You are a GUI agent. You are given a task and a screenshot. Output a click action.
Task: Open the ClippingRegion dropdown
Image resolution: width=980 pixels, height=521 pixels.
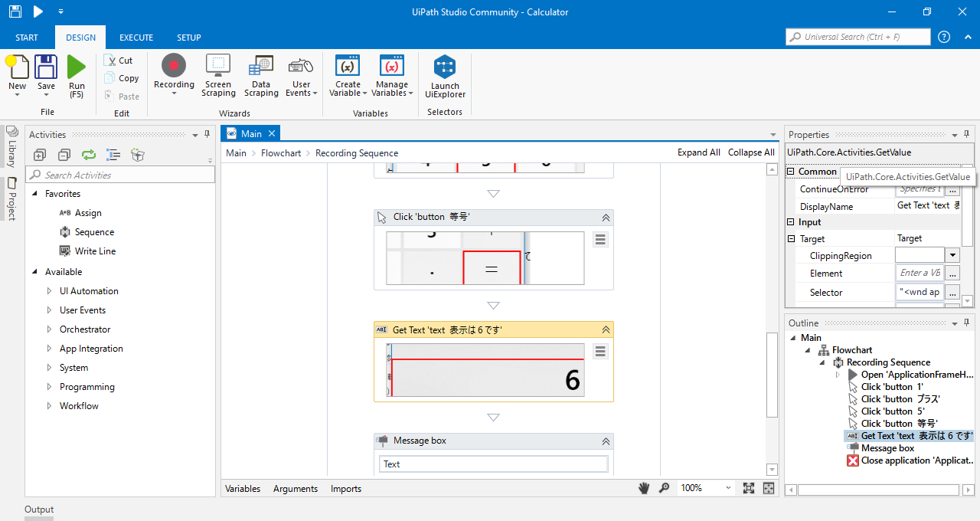[x=952, y=255]
